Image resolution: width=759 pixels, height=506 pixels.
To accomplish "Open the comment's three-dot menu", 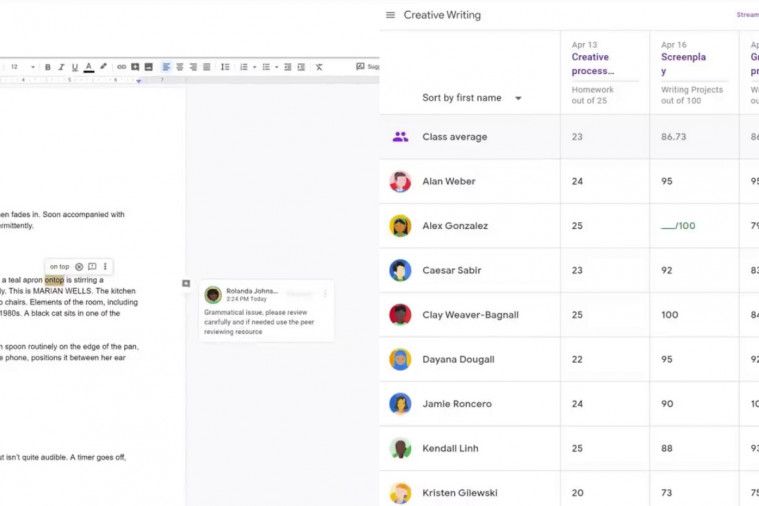I will (325, 293).
